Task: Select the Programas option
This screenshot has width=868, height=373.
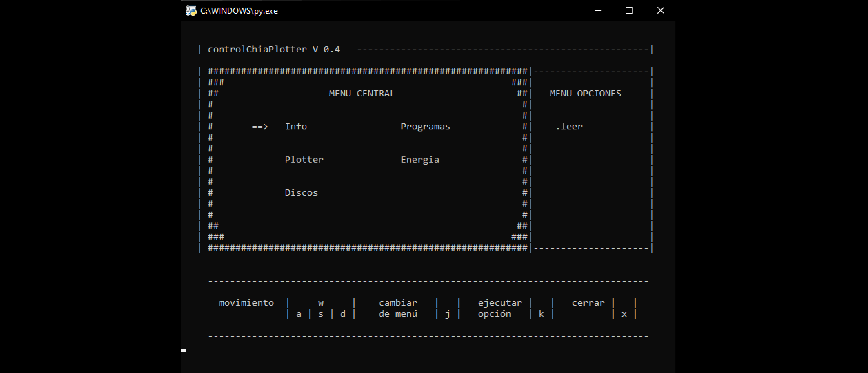Action: click(x=425, y=126)
